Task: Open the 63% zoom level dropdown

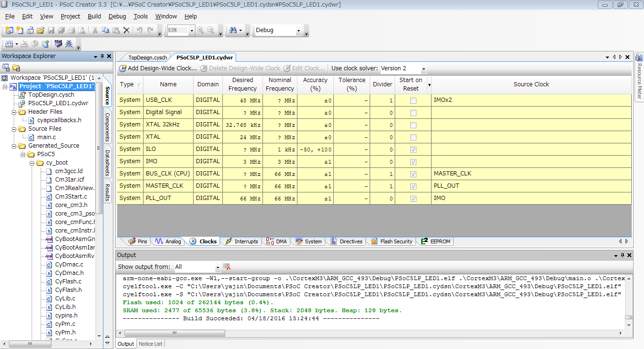Action: (192, 30)
